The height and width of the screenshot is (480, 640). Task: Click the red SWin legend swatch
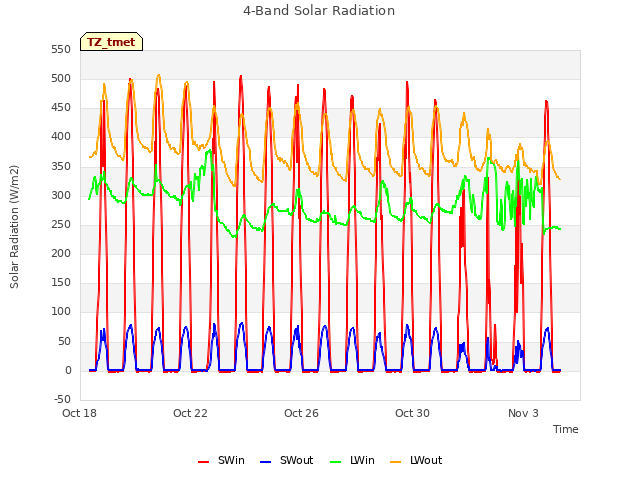(x=203, y=462)
